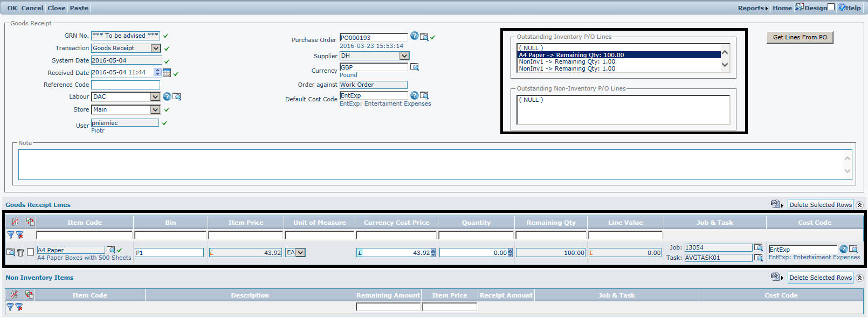This screenshot has height=318, width=868.
Task: Open the Transaction dropdown
Action: (x=155, y=48)
